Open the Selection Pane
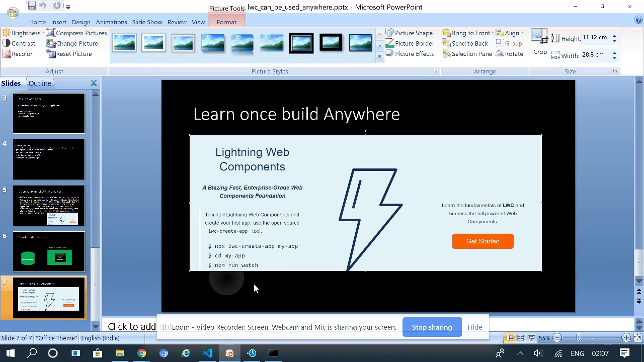 [467, 54]
